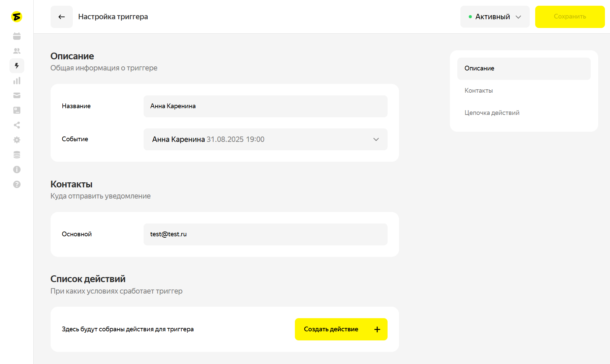Click the yellow logo in the sidebar
Viewport: 610px width, 364px height.
tap(17, 17)
